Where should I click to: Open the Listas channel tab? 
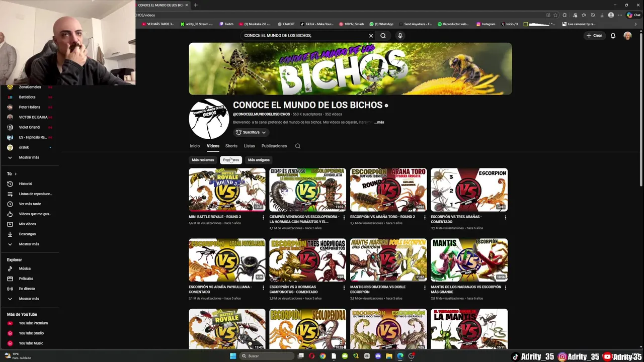(250, 146)
